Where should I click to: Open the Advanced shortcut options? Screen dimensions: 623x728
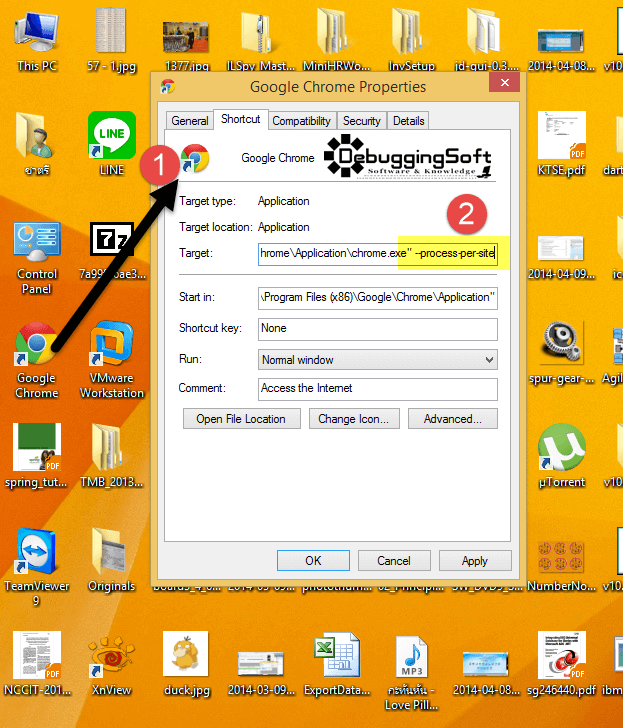pyautogui.click(x=453, y=419)
